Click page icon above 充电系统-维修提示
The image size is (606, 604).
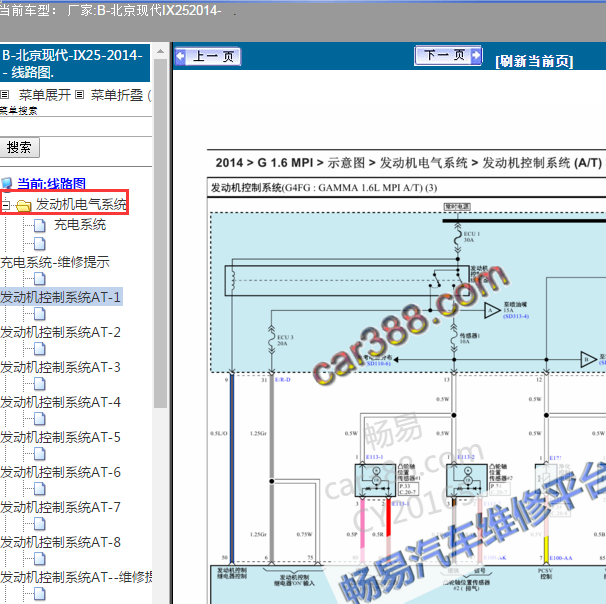coord(40,244)
